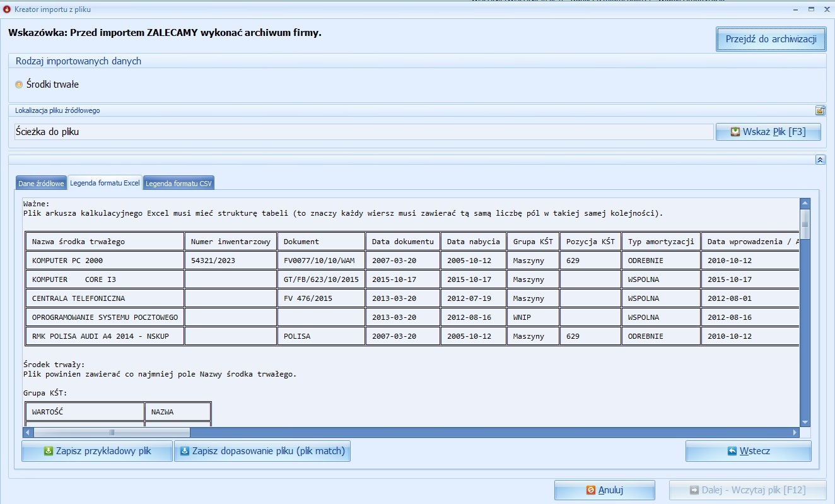Screen dimensions: 835x504
Task: Click the POLISA document cell
Action: (x=321, y=336)
